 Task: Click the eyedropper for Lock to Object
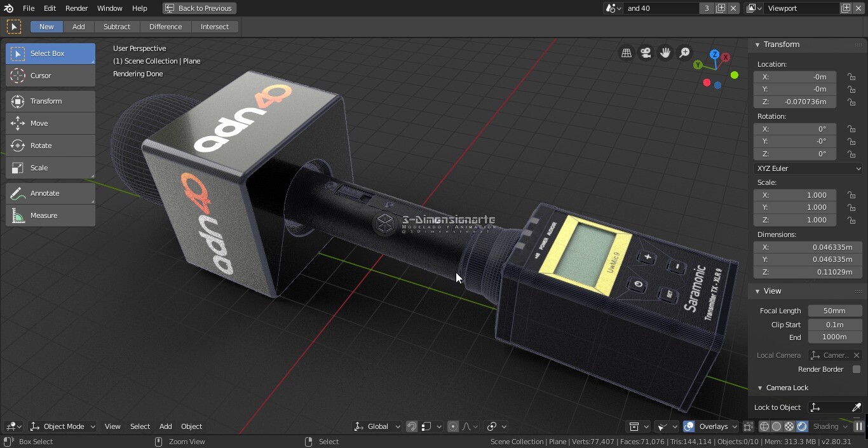[856, 407]
